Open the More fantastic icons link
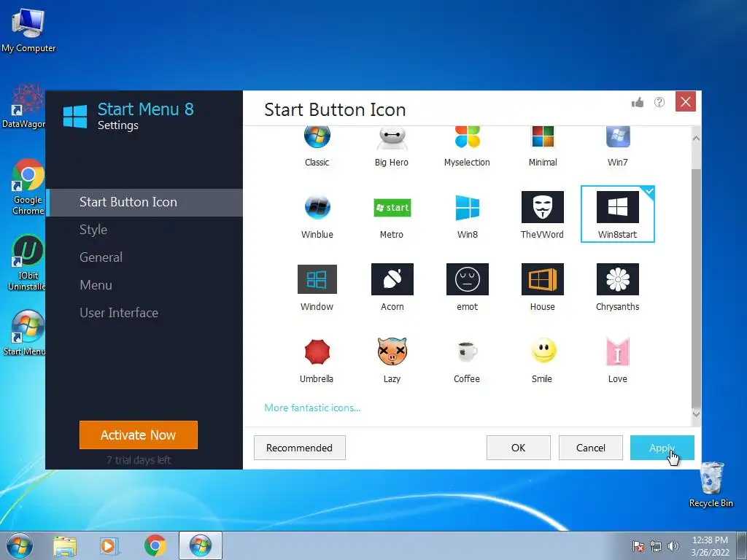 click(x=312, y=408)
